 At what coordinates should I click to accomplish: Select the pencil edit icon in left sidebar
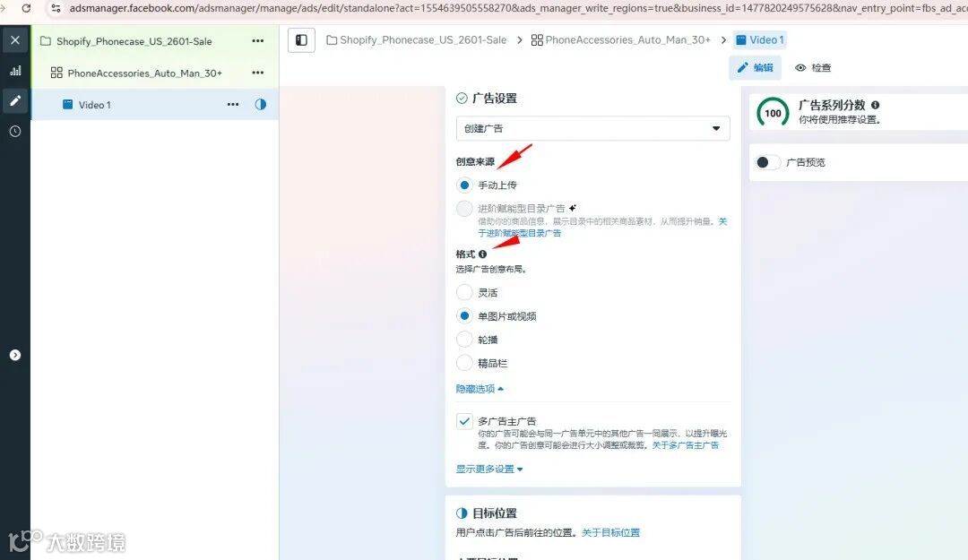click(15, 100)
